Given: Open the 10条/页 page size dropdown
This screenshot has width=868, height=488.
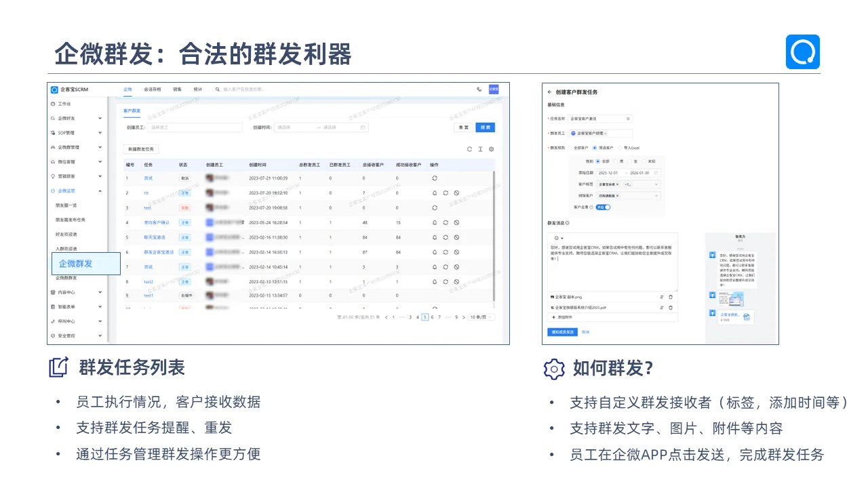Looking at the screenshot, I should click(482, 317).
